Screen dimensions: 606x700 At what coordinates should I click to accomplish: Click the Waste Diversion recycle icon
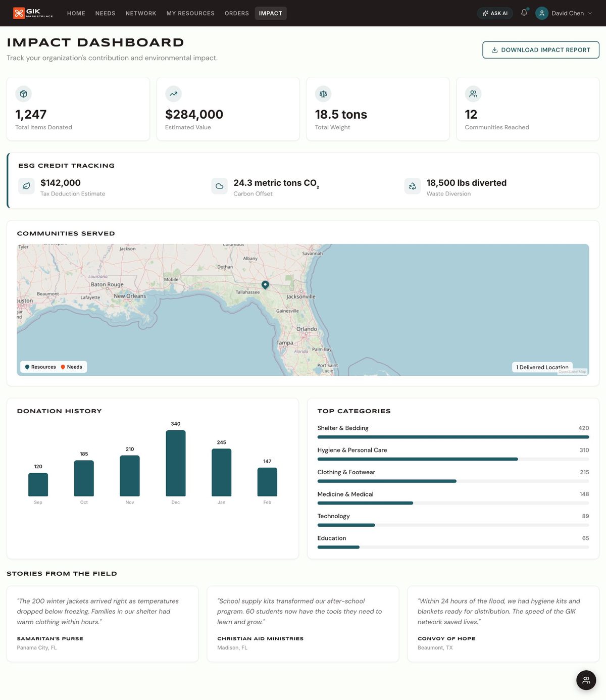pos(413,186)
